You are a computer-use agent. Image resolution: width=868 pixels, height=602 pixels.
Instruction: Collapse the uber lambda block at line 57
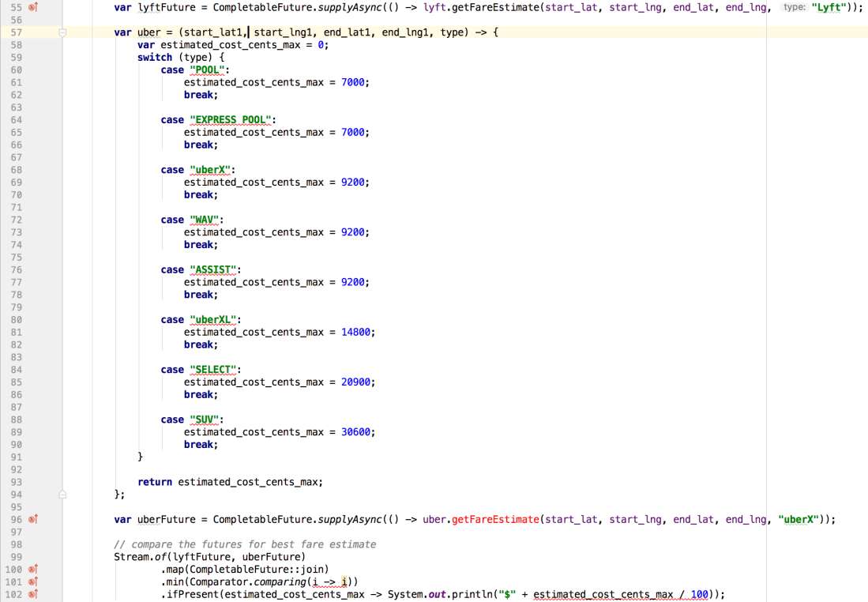click(62, 32)
